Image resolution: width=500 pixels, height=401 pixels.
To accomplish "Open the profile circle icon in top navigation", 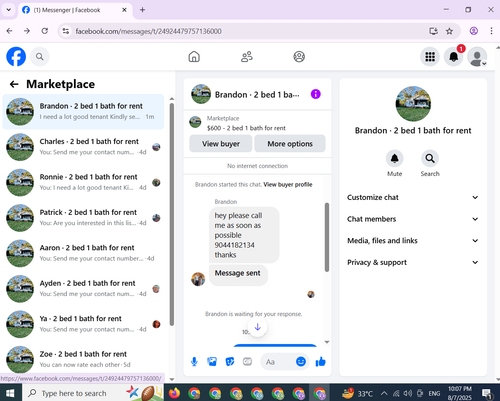I will (299, 57).
